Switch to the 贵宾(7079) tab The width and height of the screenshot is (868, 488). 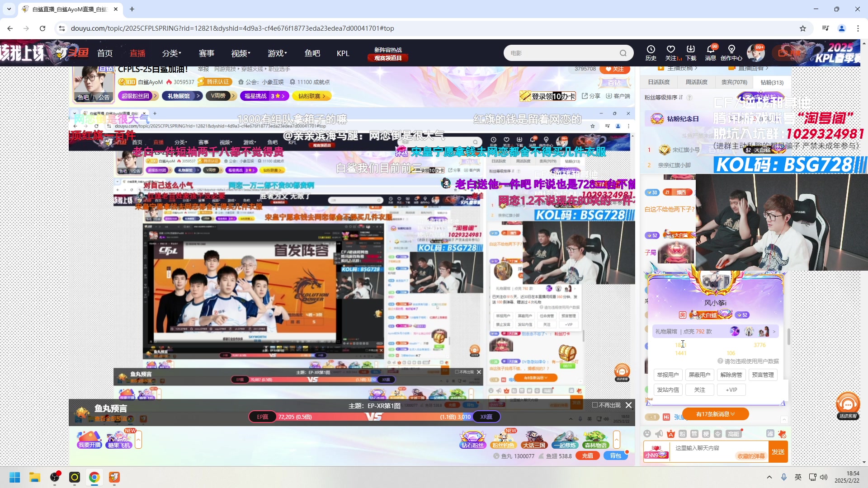pos(734,82)
